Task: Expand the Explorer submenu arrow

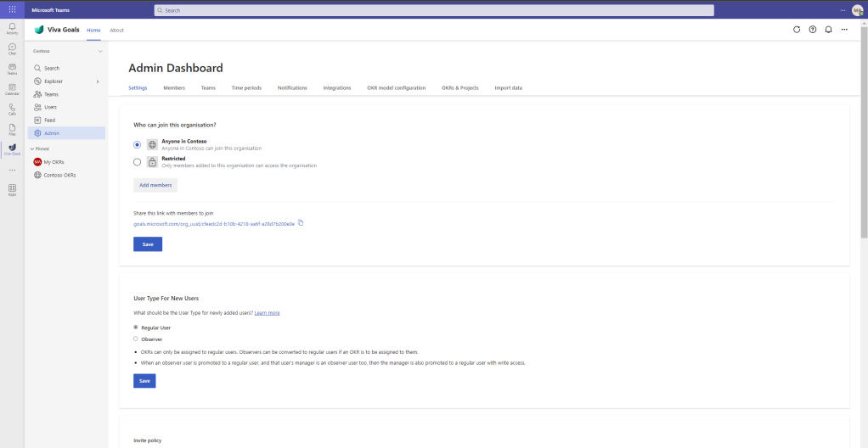Action: coord(98,81)
